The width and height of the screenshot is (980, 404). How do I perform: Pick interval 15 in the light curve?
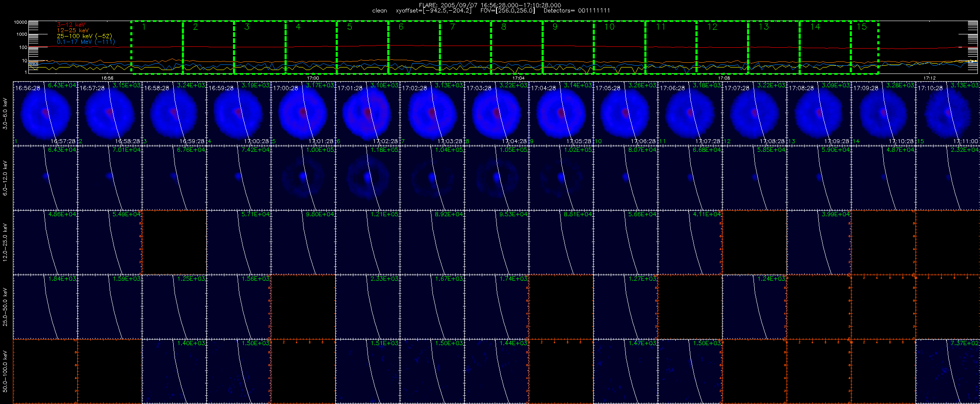tap(864, 47)
